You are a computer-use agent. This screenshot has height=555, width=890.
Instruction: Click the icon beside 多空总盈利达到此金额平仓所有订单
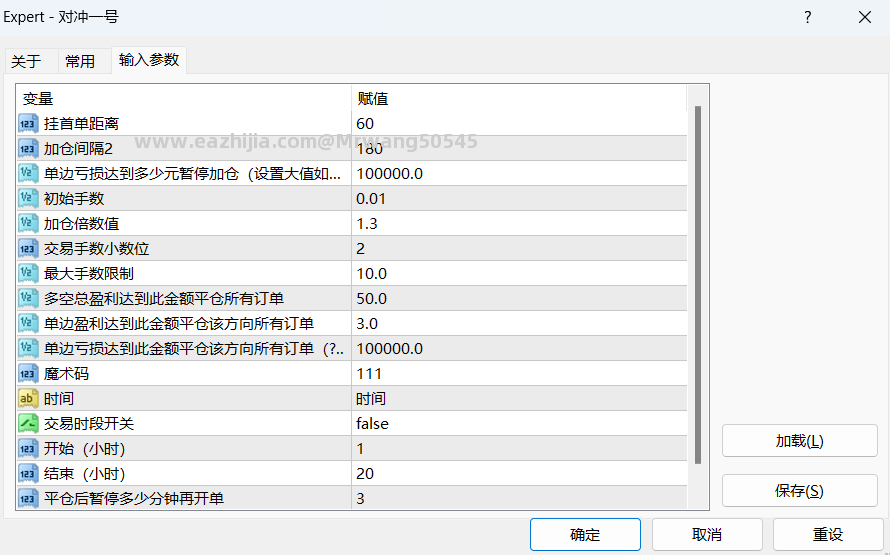point(28,298)
